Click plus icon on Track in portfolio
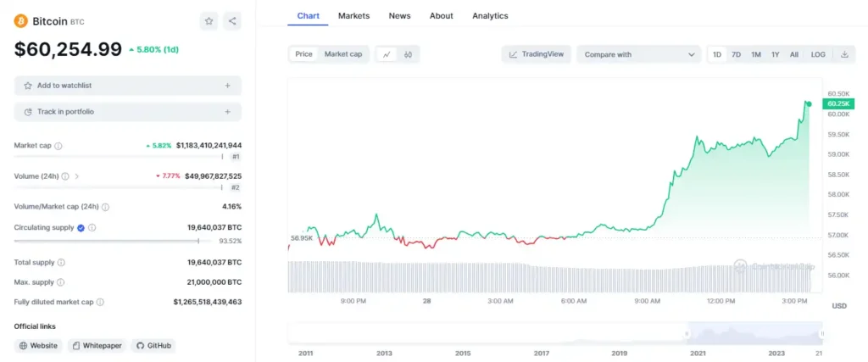The height and width of the screenshot is (362, 868). tap(227, 112)
